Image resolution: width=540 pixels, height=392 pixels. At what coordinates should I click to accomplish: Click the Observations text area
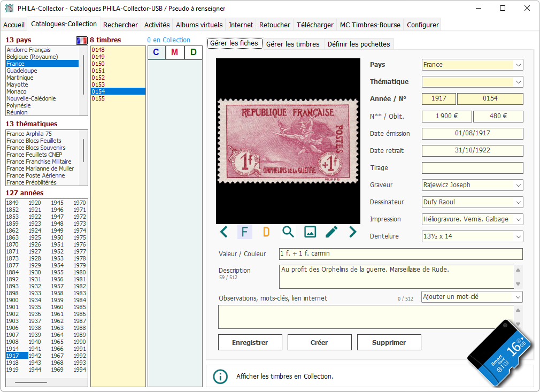(x=366, y=317)
